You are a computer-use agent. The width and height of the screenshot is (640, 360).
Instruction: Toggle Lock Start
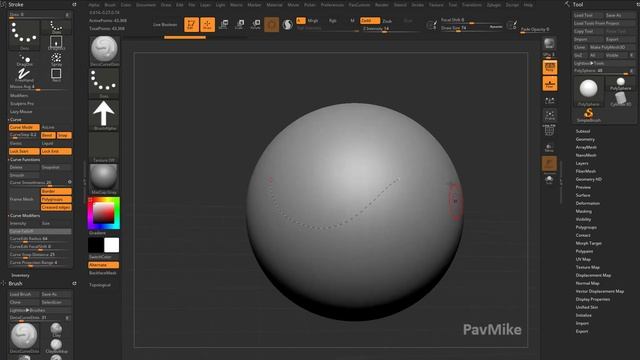pos(24,151)
